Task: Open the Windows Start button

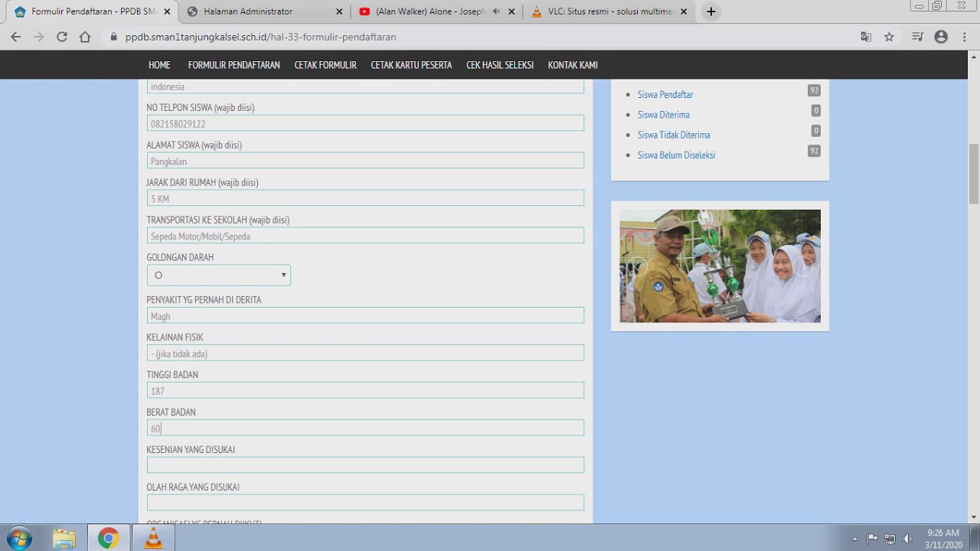Action: tap(18, 538)
